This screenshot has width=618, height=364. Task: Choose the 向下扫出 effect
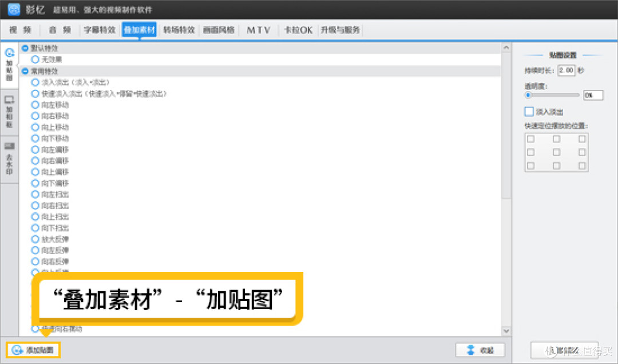coord(35,228)
